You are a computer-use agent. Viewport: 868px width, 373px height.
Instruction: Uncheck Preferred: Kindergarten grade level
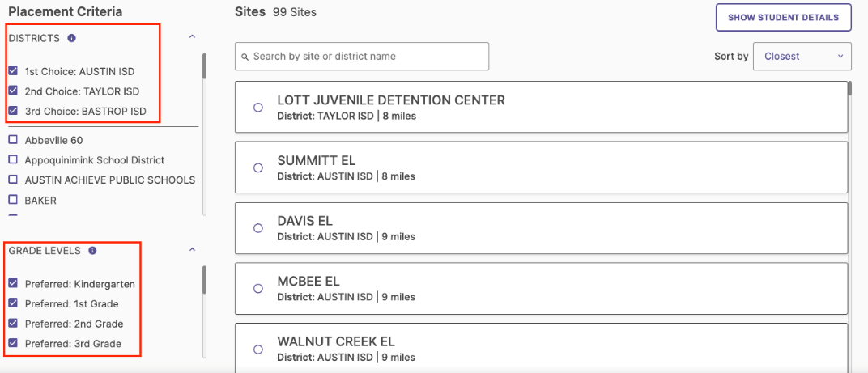pos(13,283)
